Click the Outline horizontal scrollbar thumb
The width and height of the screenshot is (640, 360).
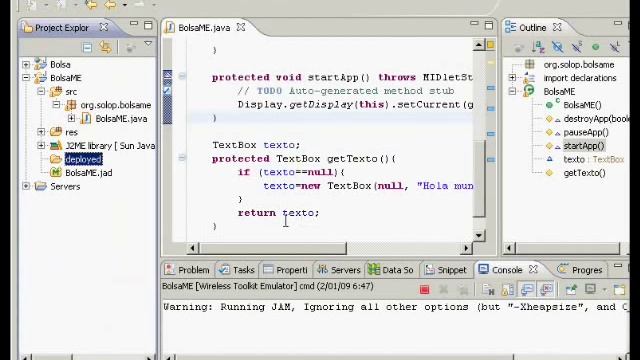pos(568,248)
